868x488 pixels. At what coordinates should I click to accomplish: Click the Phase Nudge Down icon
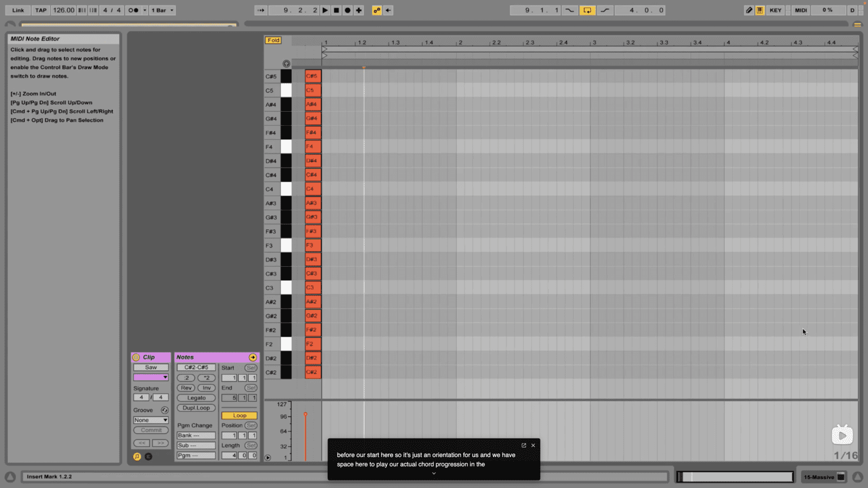tap(82, 10)
